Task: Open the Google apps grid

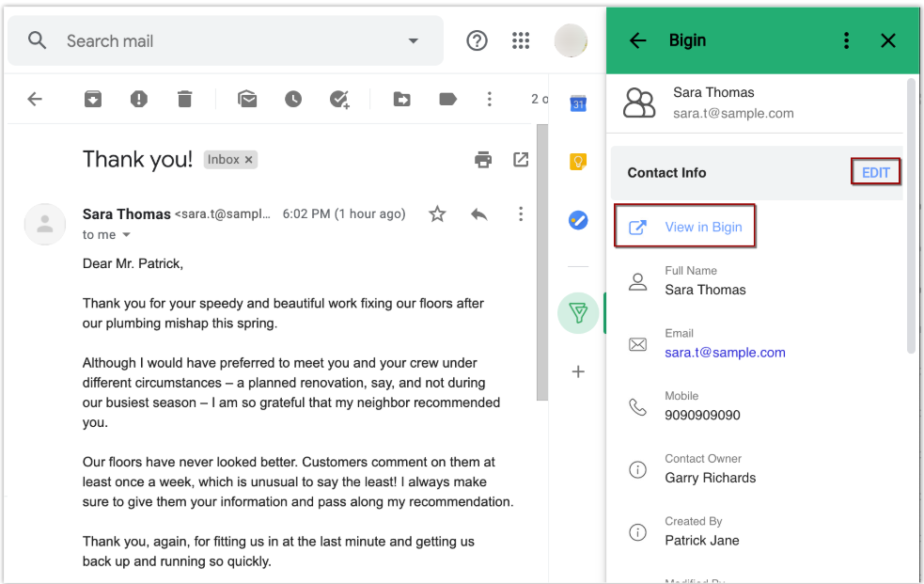Action: [x=521, y=40]
